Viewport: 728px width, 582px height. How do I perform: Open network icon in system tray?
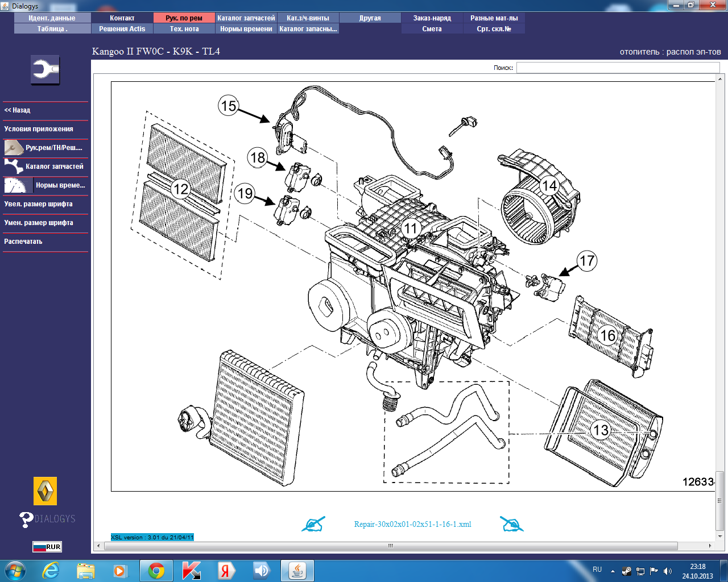point(640,571)
